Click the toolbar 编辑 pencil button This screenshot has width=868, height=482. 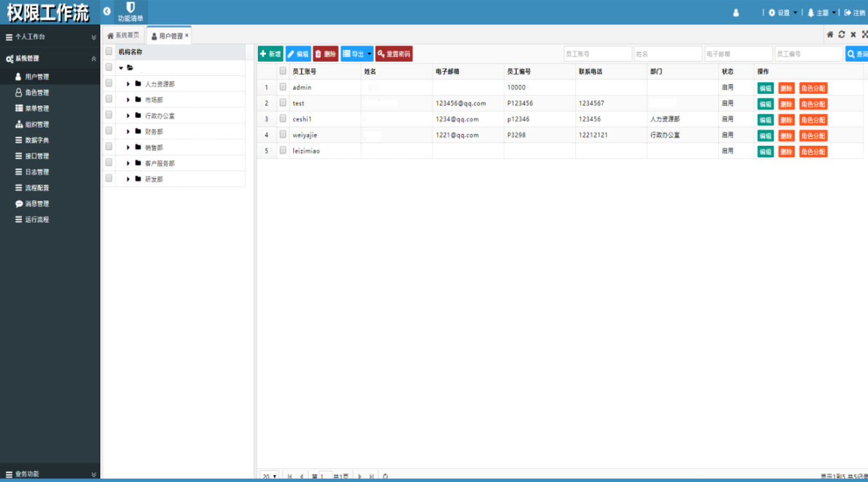pyautogui.click(x=298, y=54)
